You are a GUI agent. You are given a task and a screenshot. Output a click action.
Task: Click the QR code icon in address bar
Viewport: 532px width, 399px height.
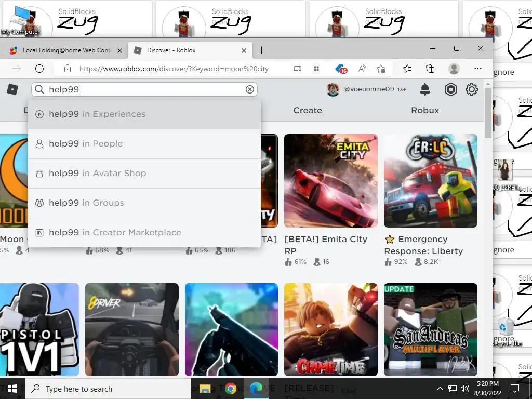point(316,69)
